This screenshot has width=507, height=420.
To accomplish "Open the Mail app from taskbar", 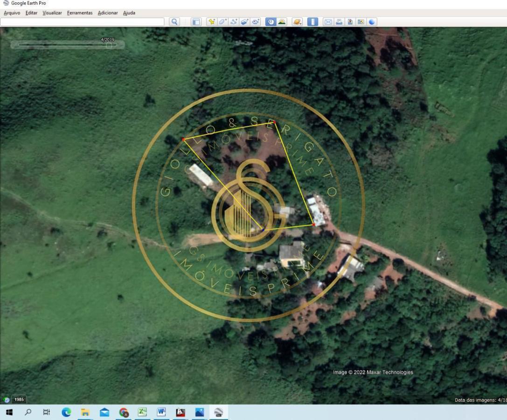I will [x=104, y=412].
